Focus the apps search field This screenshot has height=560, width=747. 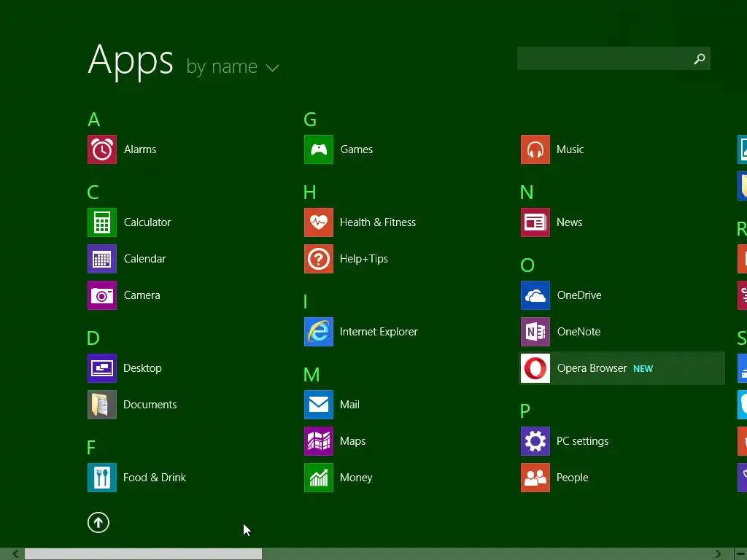pyautogui.click(x=614, y=58)
